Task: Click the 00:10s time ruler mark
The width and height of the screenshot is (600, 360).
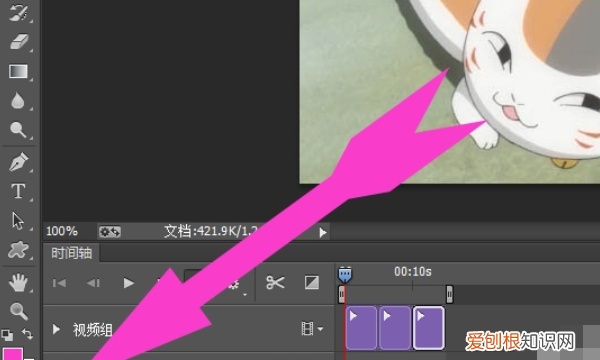Action: pyautogui.click(x=412, y=272)
